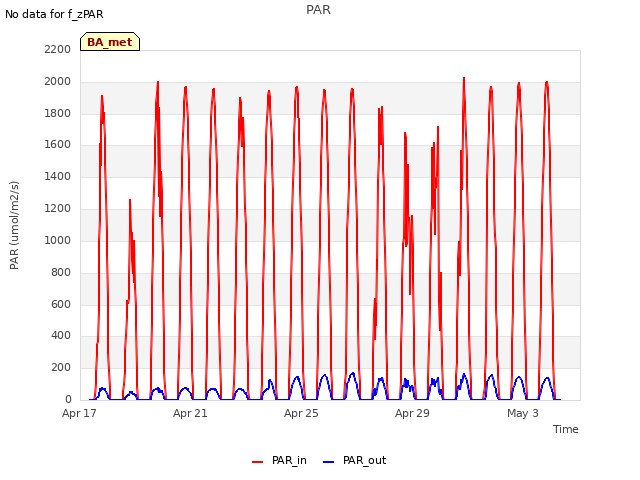Click the blue PAR_out legend swatch
640x480 pixels.
coord(329,462)
